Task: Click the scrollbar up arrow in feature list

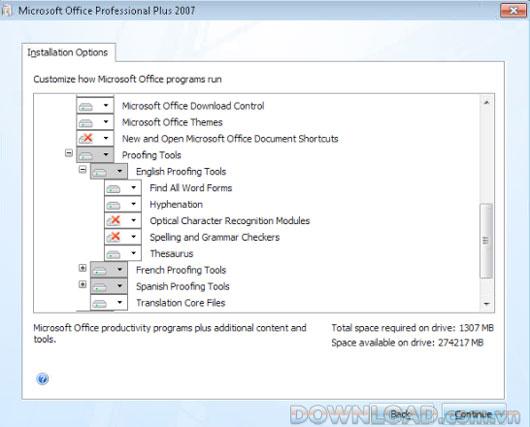Action: click(x=486, y=102)
